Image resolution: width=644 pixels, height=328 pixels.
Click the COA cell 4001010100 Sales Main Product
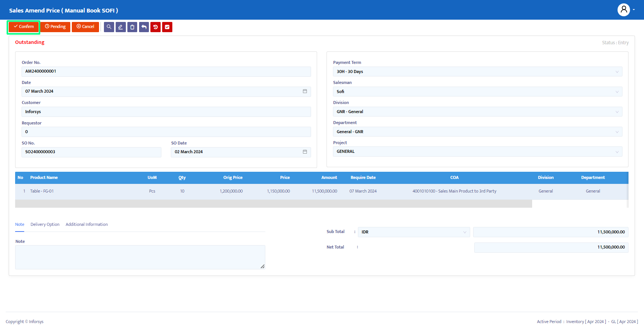point(455,191)
